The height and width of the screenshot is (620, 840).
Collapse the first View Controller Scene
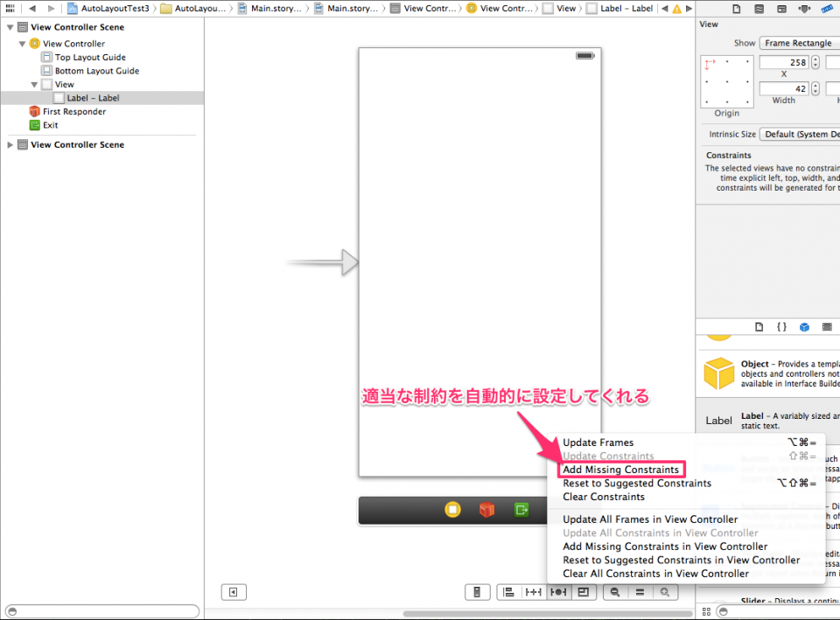point(10,27)
